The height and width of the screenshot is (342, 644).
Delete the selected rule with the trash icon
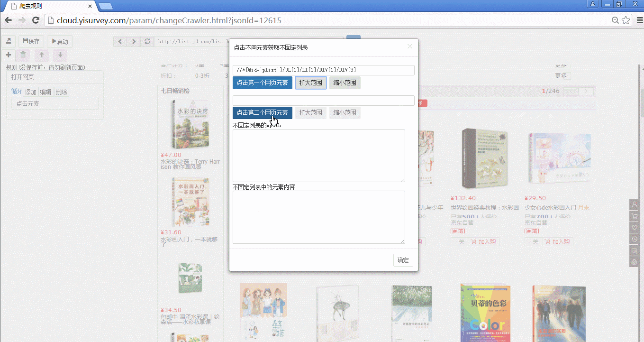tap(23, 55)
